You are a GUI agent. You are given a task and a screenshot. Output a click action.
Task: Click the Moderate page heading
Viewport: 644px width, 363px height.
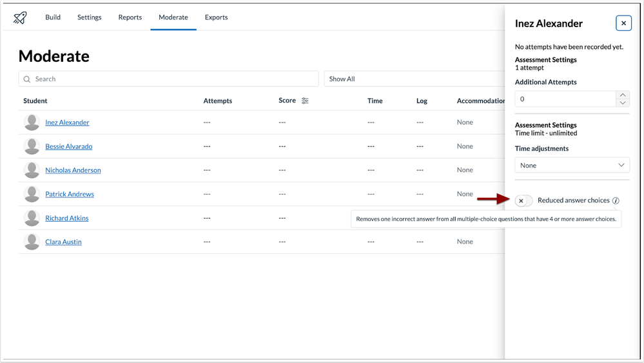click(54, 56)
